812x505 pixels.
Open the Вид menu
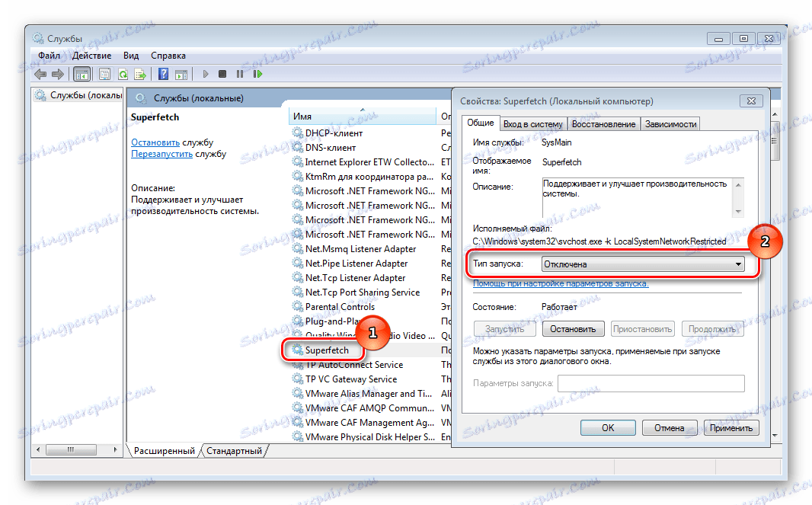(131, 56)
